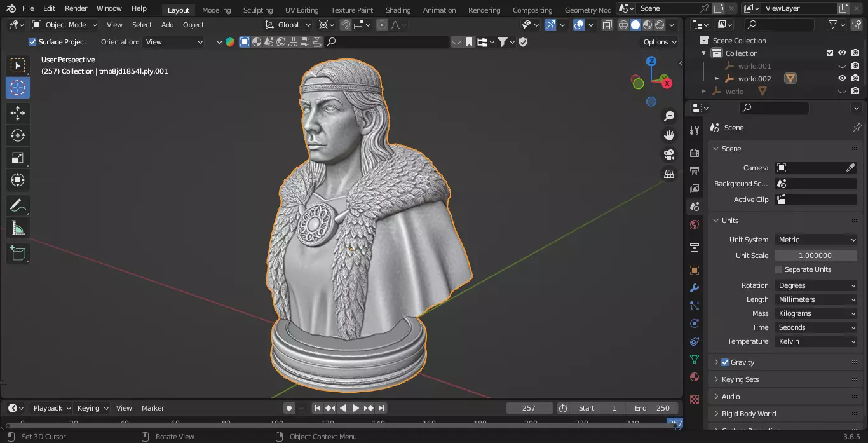Viewport: 868px width, 443px height.
Task: Disable Surface Project checkbox
Action: click(32, 42)
